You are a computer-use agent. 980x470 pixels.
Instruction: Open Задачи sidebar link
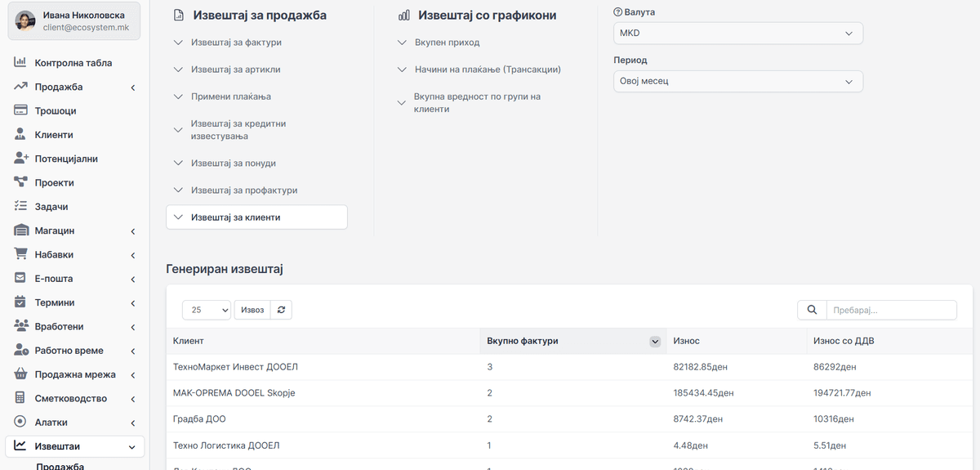(51, 207)
